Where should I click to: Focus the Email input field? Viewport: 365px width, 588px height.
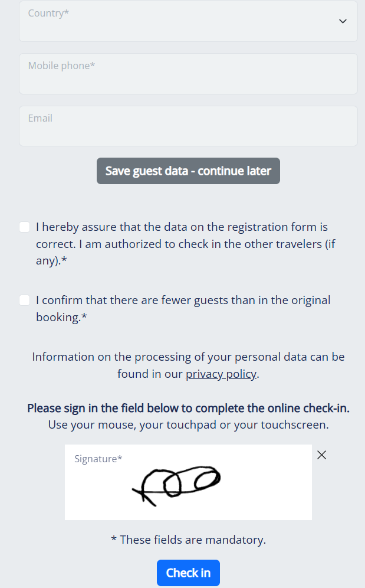pos(188,126)
